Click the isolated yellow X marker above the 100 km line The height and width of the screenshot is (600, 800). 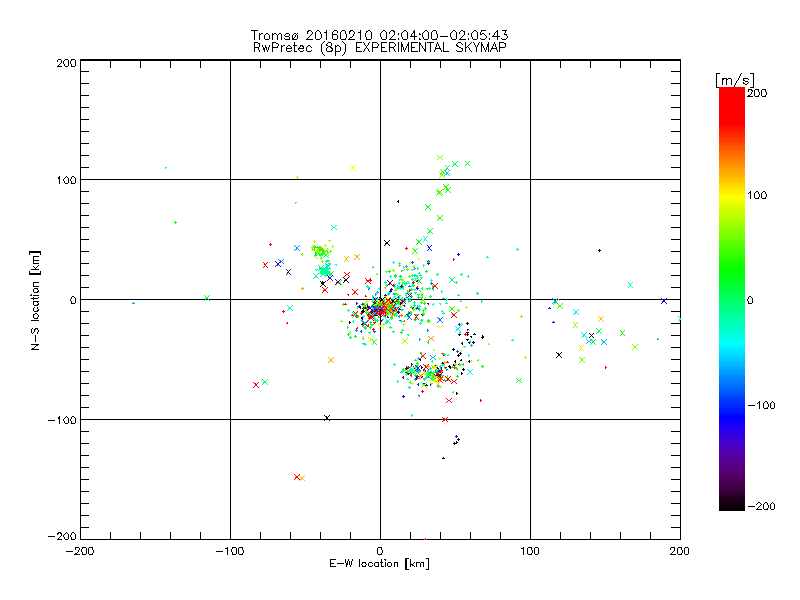coord(353,168)
